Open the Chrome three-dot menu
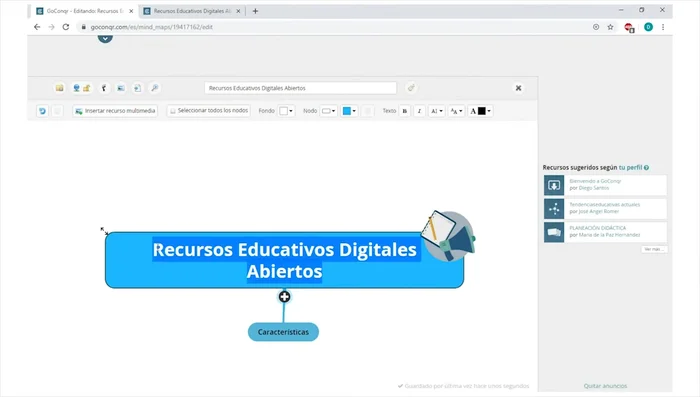The image size is (700, 397). point(663,27)
